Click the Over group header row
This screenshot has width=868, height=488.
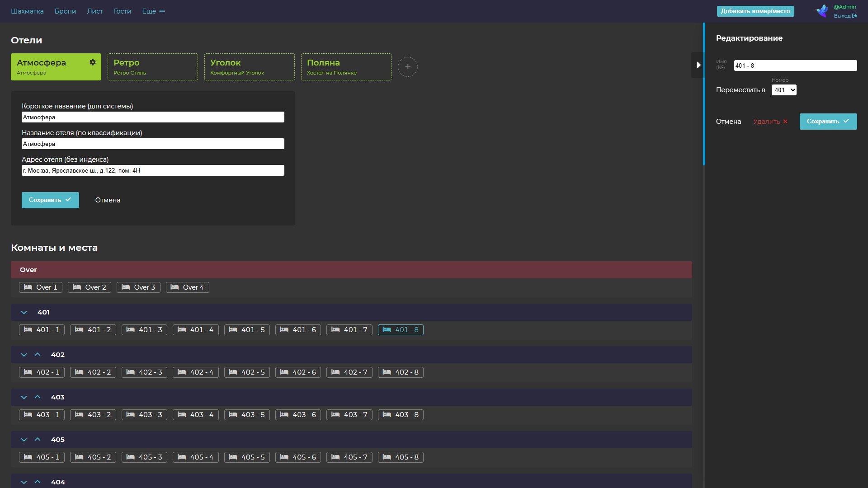[x=351, y=270]
